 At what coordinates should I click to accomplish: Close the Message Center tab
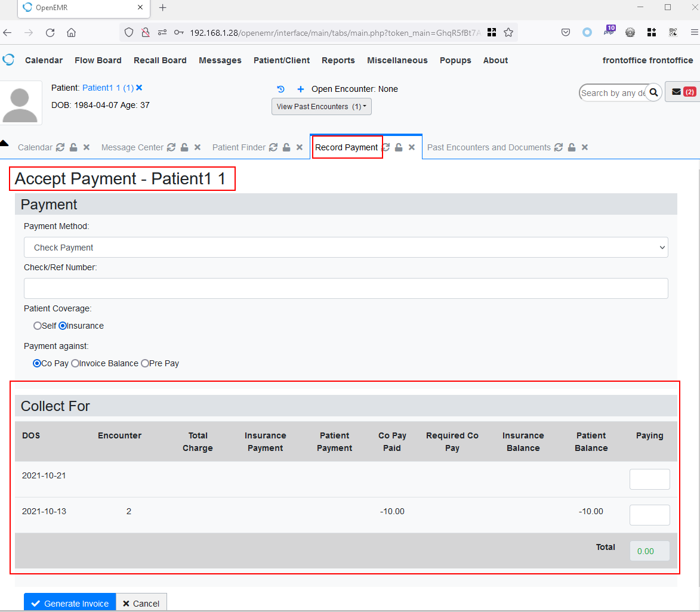(198, 147)
